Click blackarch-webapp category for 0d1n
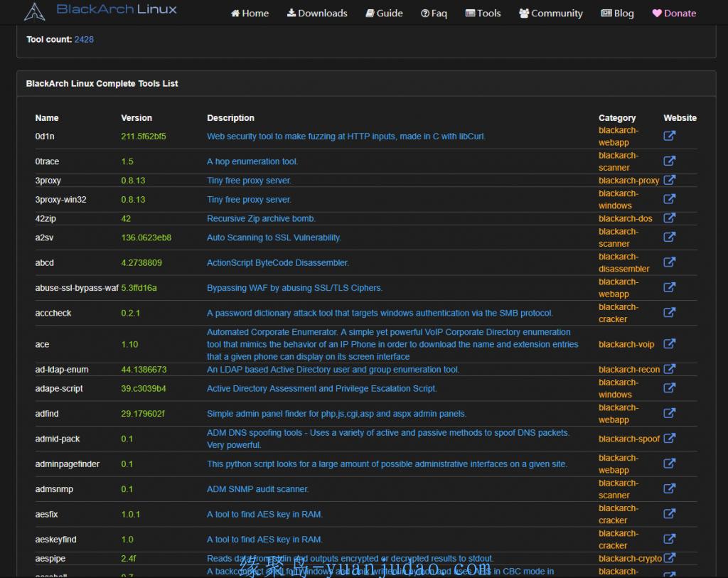Screen dimensions: 728x578 click(619, 137)
